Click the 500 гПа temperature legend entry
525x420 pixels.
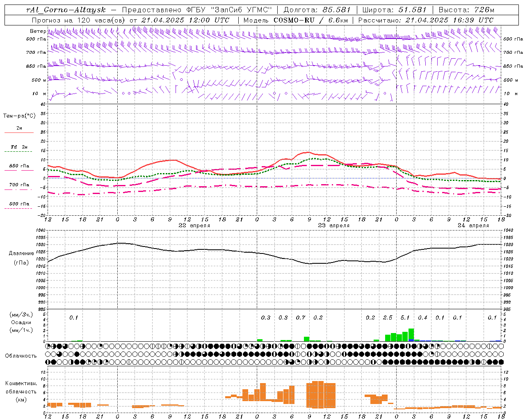(x=19, y=204)
